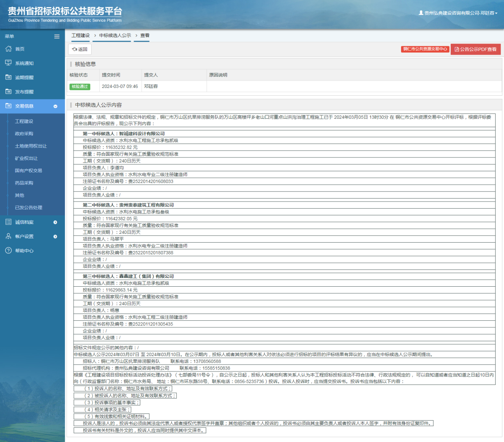The image size is (504, 442).
Task: Click the 帮助中心 question mark icon
Action: [x=8, y=251]
